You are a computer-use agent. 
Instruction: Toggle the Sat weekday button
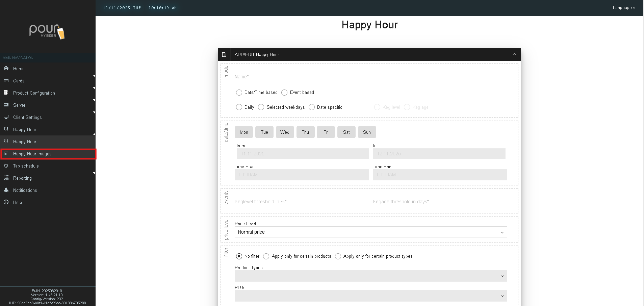pos(346,132)
